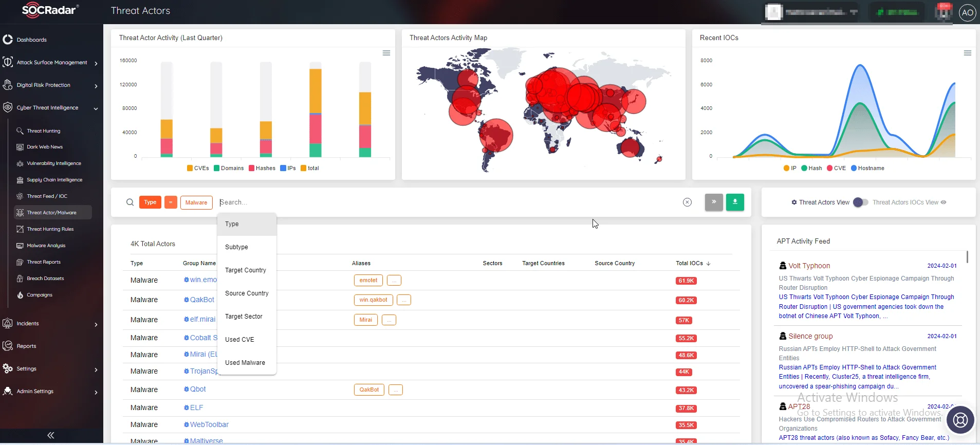Image resolution: width=980 pixels, height=445 pixels.
Task: Switch Threat Actors View toggle
Action: (860, 202)
